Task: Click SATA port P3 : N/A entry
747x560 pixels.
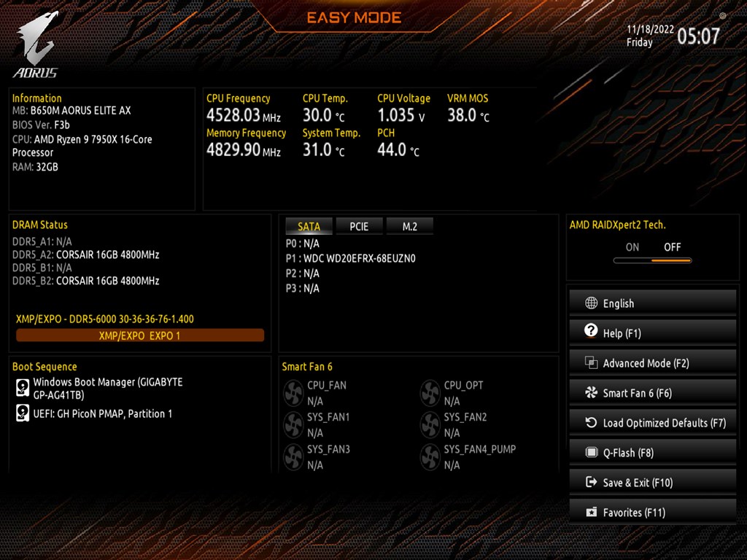Action: (x=303, y=288)
